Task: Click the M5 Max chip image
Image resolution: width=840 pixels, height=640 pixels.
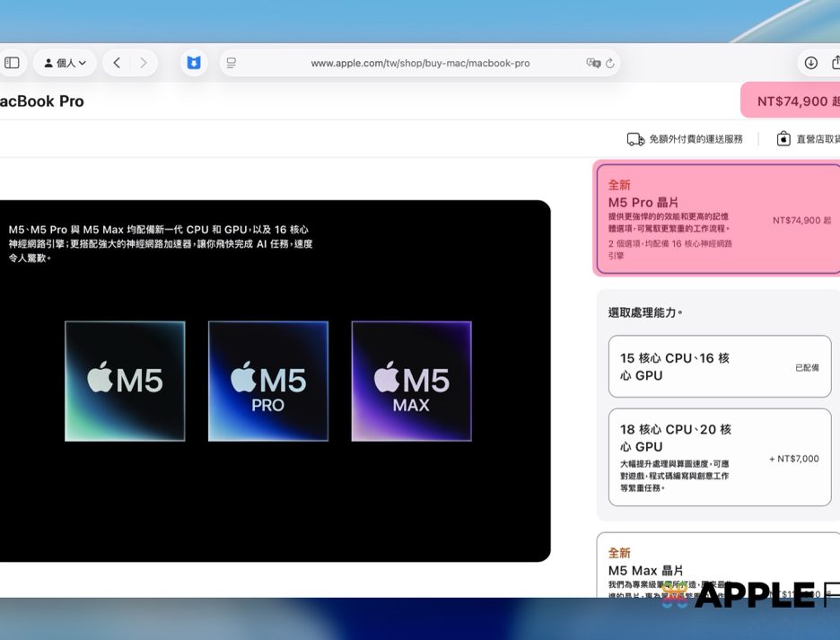Action: click(x=411, y=381)
